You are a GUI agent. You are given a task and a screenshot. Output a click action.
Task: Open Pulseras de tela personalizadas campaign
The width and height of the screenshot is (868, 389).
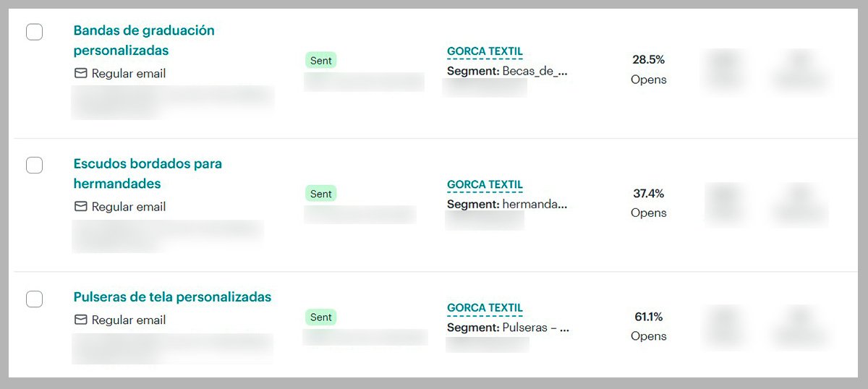click(172, 297)
